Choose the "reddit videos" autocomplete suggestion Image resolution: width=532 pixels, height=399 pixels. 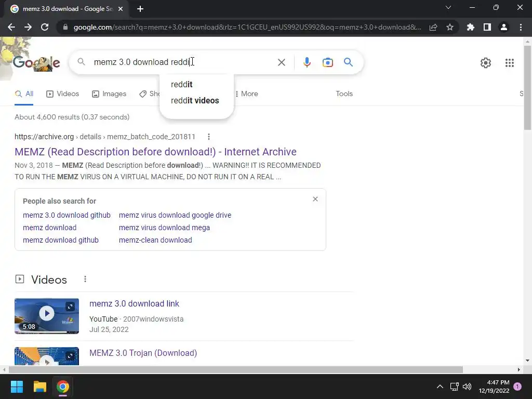(196, 101)
